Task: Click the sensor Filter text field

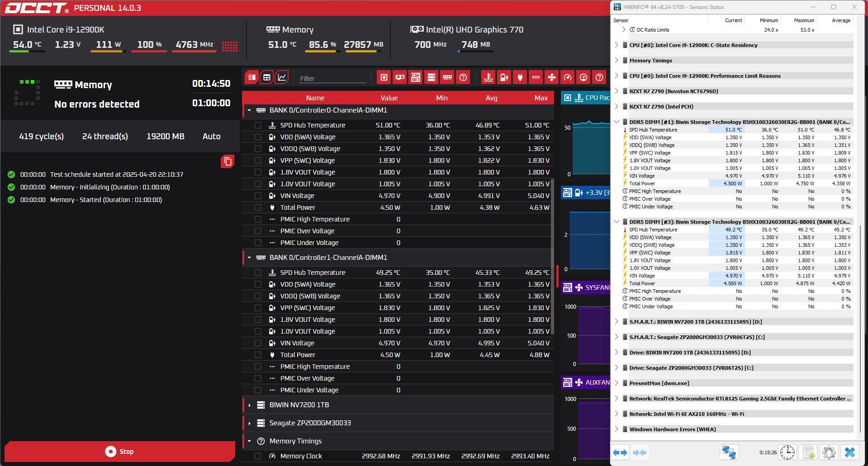Action: pos(332,78)
